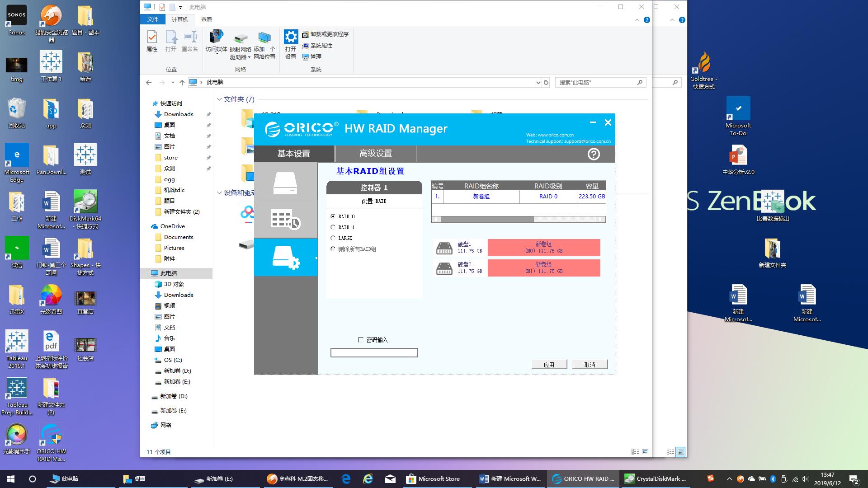Click the help question mark icon
This screenshot has width=868, height=488.
click(x=594, y=154)
